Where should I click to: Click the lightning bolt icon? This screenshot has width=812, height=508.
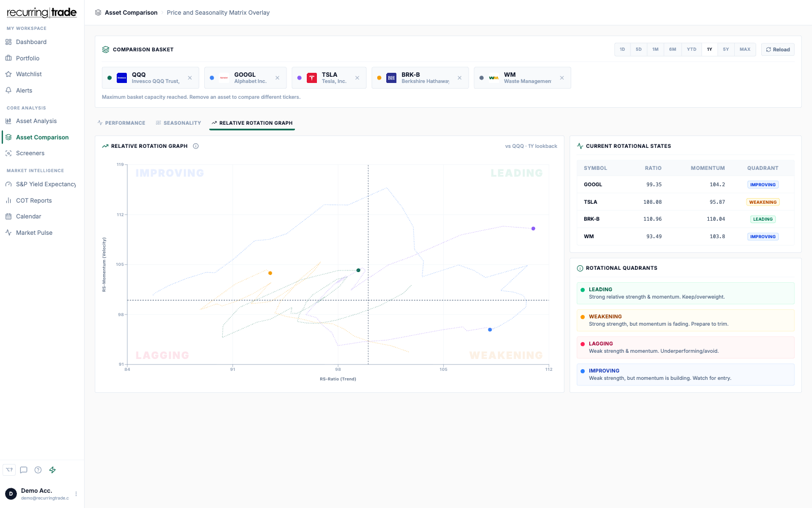click(52, 470)
